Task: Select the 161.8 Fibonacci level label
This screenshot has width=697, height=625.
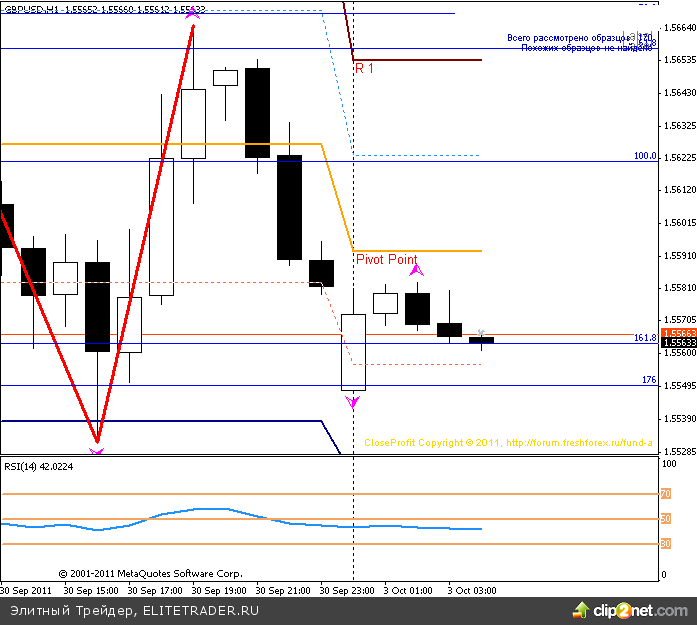Action: 644,338
